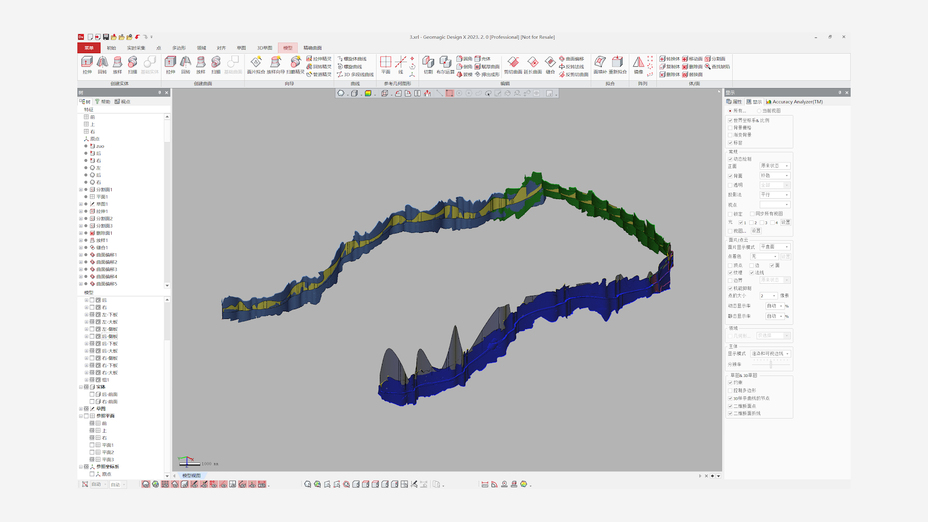
Task: Enable the 透明 checkbox
Action: 730,185
